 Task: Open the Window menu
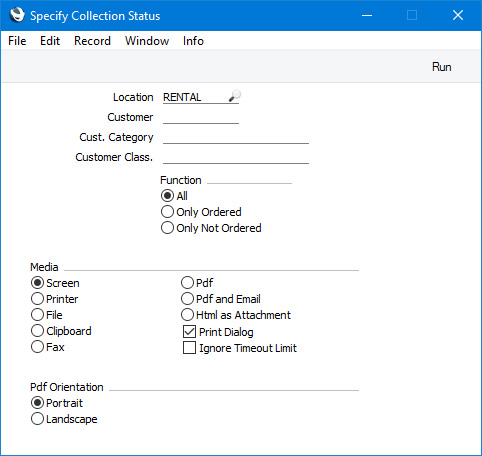(x=147, y=41)
